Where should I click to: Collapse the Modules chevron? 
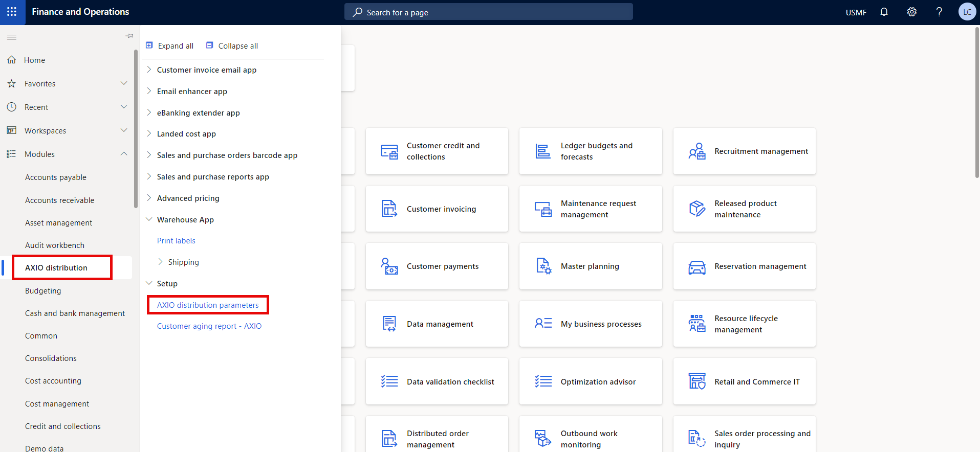[124, 153]
